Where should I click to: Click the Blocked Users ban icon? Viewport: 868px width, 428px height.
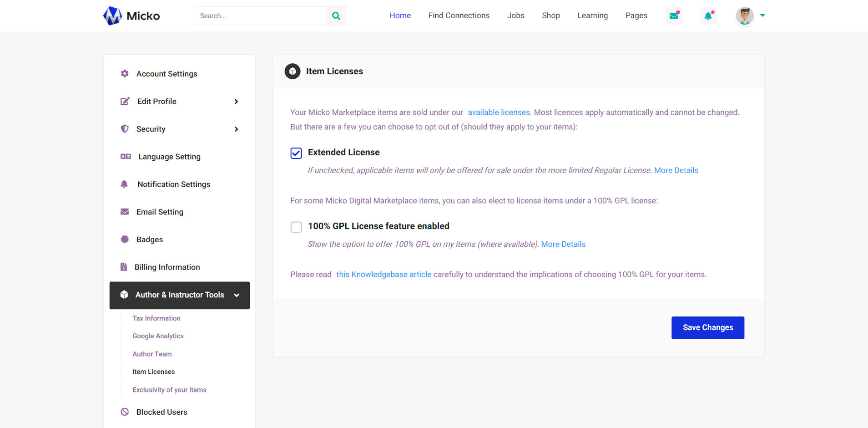click(125, 412)
